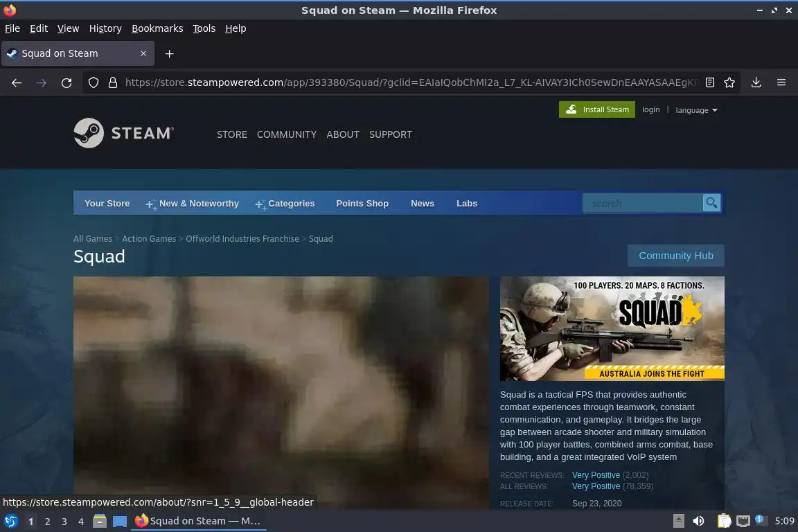This screenshot has height=532, width=798.
Task: Open the Points Shop tab
Action: coord(362,203)
